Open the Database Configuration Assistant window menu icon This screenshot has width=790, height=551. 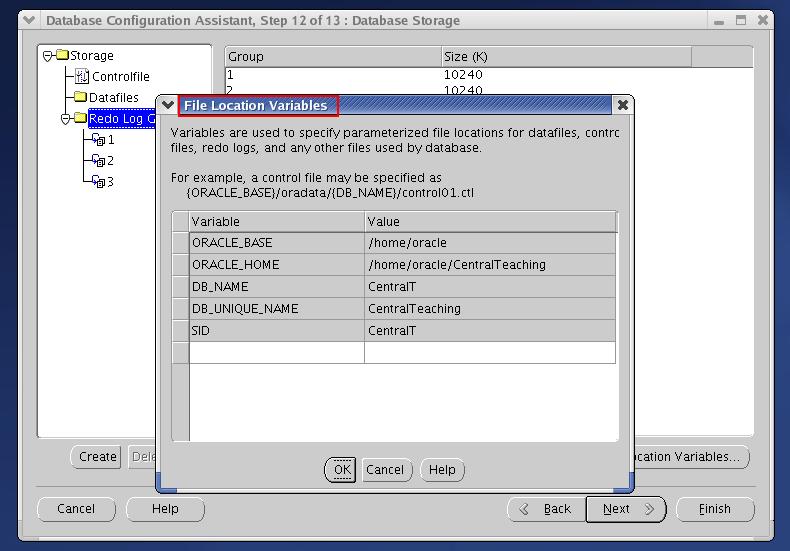click(30, 20)
